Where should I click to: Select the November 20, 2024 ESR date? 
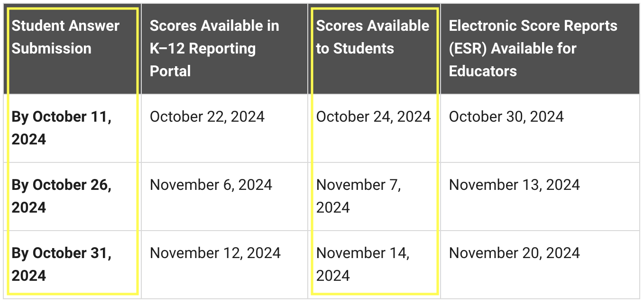tap(515, 253)
